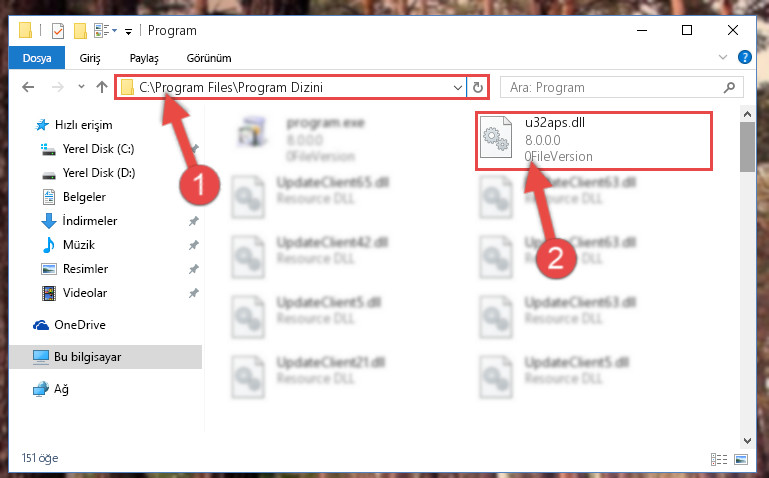Switch to large icons view in status bar

[x=741, y=459]
